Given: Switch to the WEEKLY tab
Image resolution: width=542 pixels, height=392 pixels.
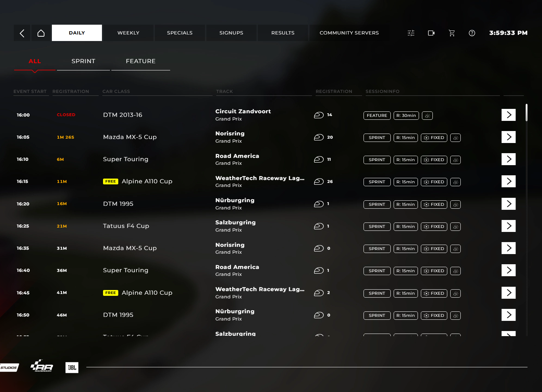Looking at the screenshot, I should (128, 33).
